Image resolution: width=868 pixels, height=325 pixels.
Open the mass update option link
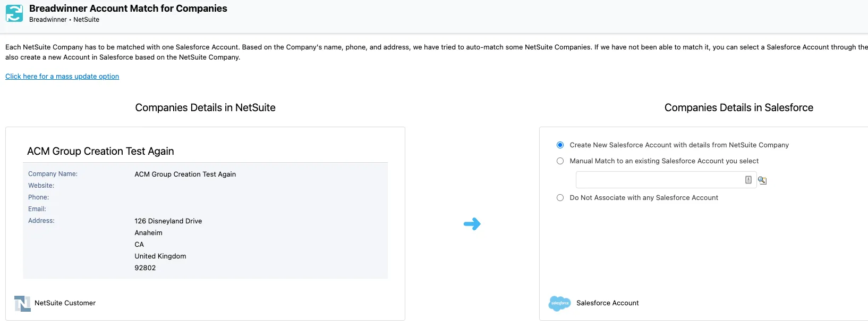click(62, 77)
